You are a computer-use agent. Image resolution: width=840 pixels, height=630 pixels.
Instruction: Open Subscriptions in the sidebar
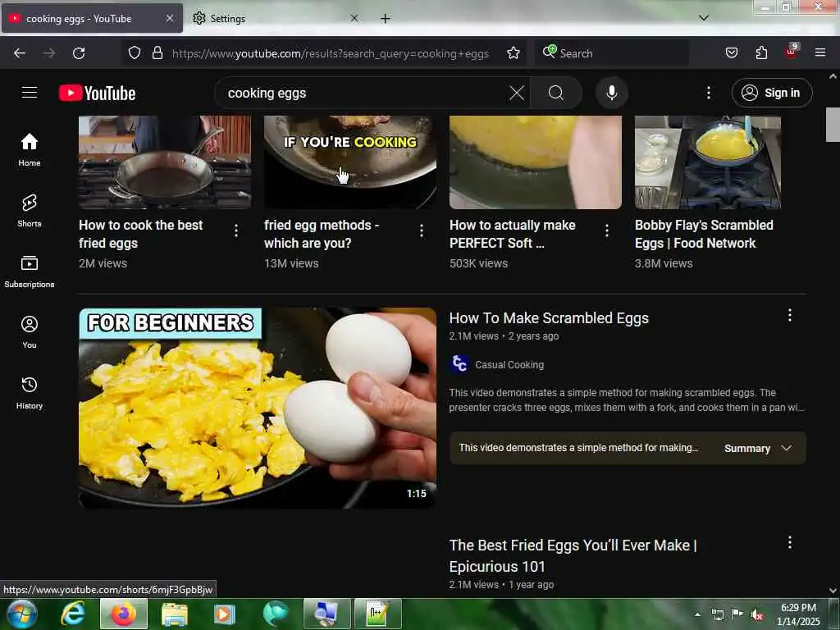coord(30,272)
